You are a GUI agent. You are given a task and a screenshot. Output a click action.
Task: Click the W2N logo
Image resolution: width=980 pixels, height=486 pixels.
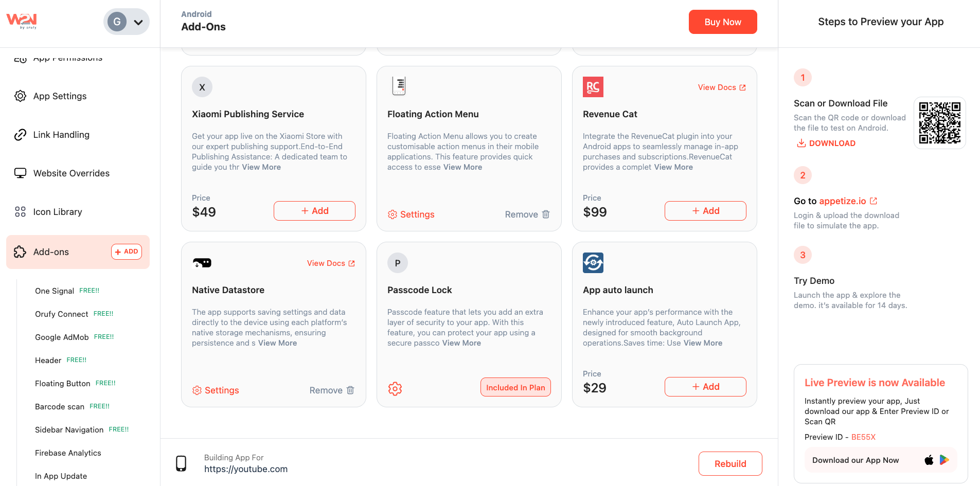tap(22, 21)
